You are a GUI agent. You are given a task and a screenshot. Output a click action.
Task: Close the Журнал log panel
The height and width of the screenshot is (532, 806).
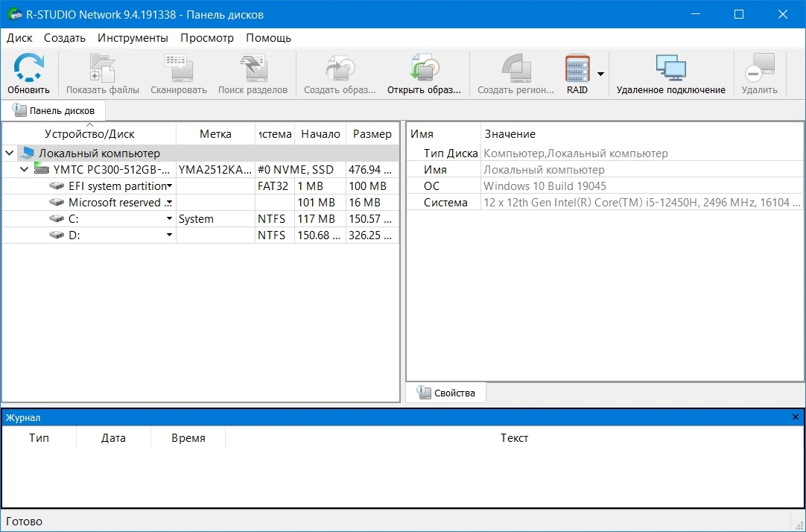point(796,417)
